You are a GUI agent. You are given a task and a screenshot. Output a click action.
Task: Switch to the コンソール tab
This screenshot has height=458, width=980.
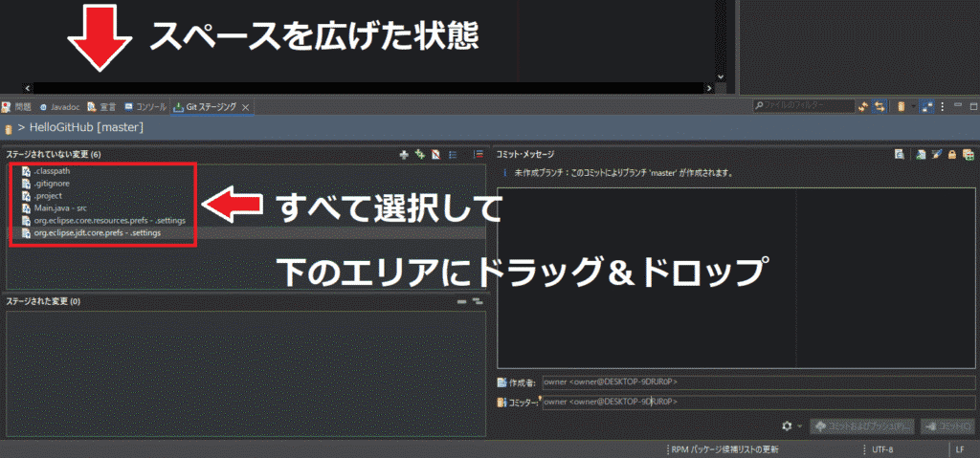tap(145, 107)
